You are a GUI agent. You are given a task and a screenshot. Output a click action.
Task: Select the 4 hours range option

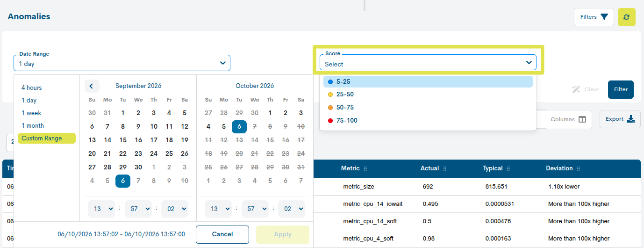click(32, 88)
